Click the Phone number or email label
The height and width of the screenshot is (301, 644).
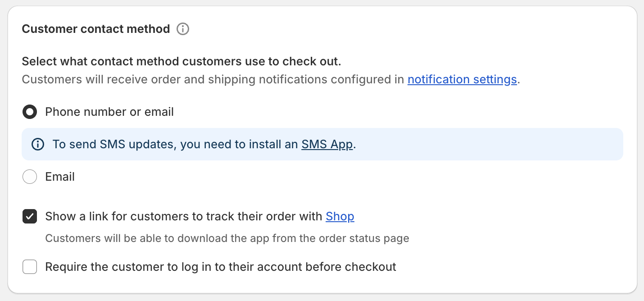coord(109,111)
